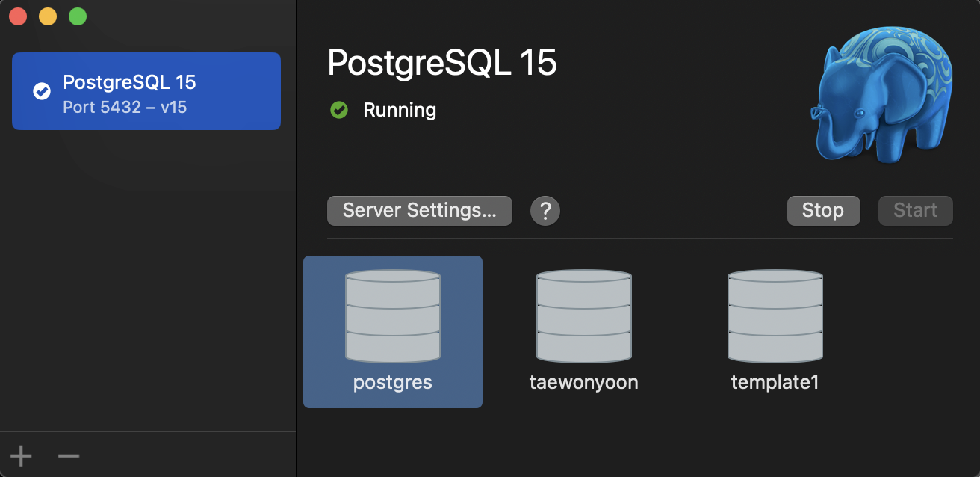Click the PostgreSQL 15 main heading
The image size is (980, 477).
(442, 63)
